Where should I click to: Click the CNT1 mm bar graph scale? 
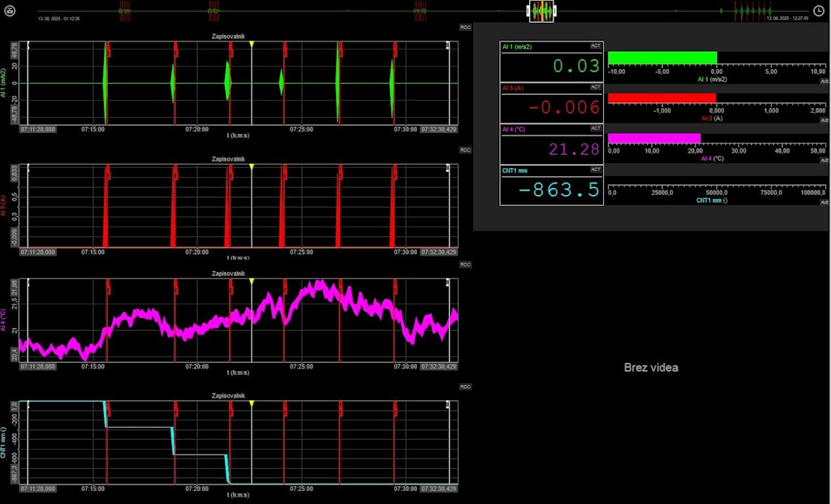click(x=717, y=190)
